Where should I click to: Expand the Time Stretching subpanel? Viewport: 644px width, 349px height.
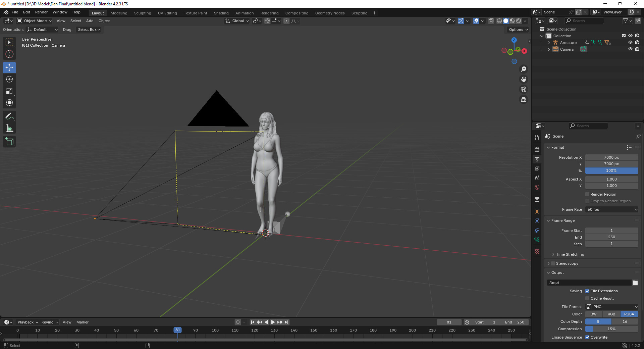(x=570, y=254)
